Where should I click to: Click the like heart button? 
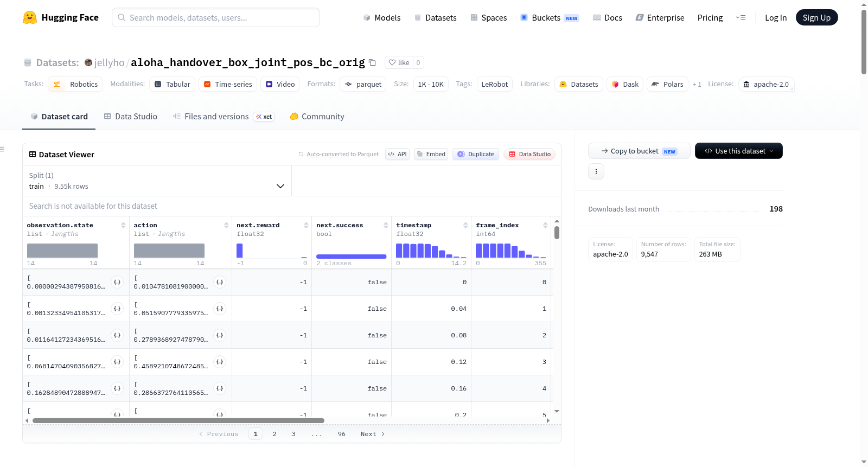coord(399,62)
